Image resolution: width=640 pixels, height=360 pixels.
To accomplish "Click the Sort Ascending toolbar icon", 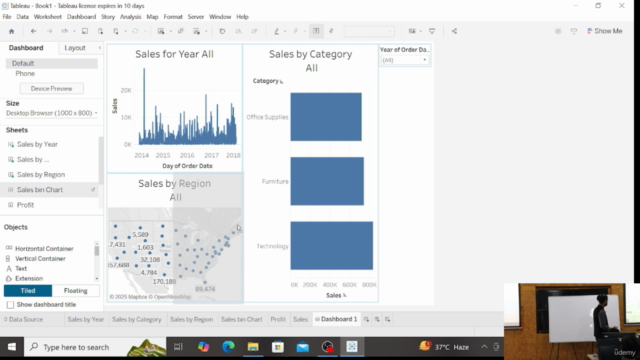I will 238,31.
